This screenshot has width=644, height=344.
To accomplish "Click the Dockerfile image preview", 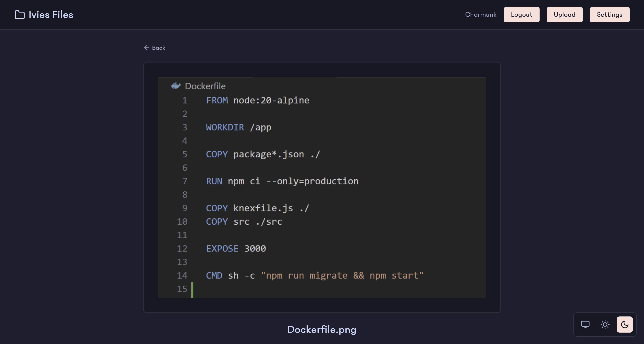I will click(322, 188).
